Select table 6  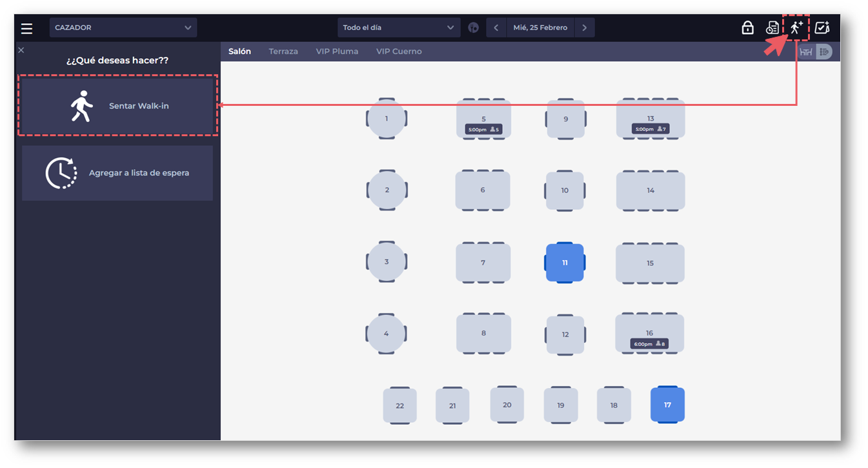pyautogui.click(x=483, y=190)
